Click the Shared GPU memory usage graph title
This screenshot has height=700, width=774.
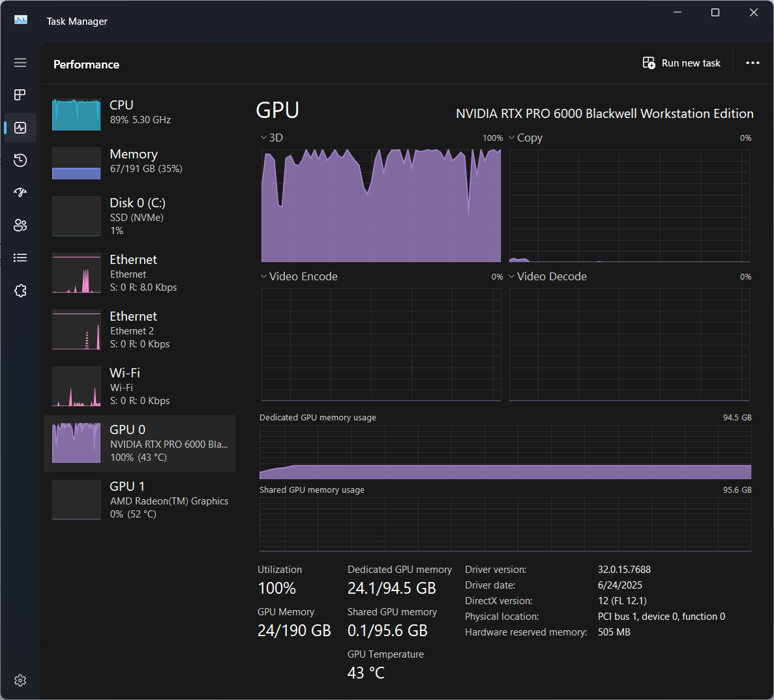click(312, 490)
